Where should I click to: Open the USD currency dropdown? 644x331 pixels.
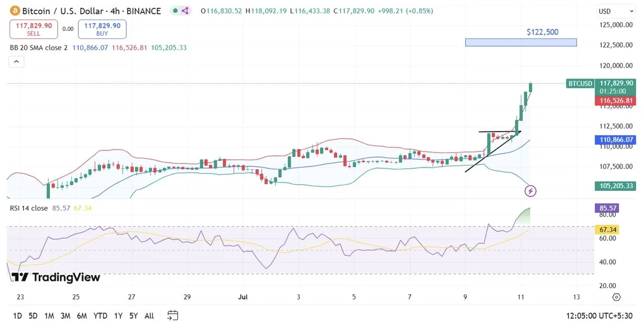(x=616, y=11)
